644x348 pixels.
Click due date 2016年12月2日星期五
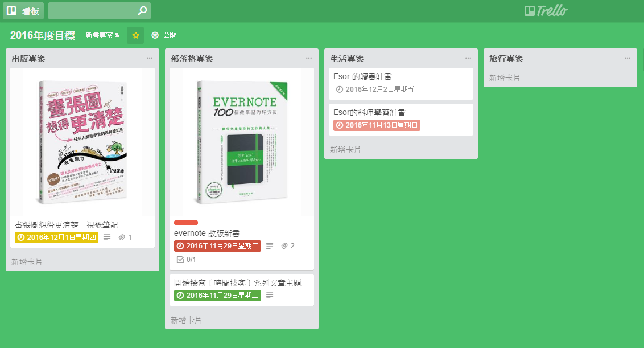pyautogui.click(x=375, y=89)
